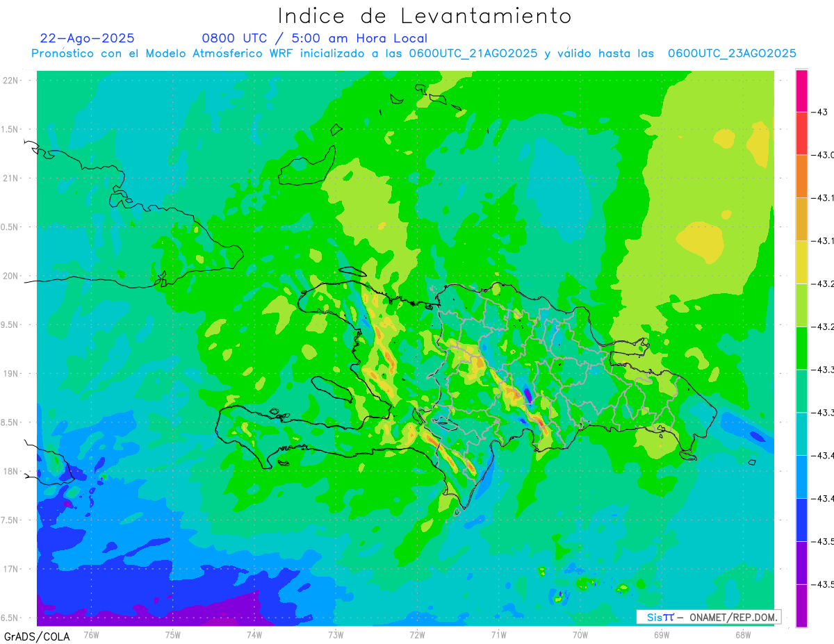Click the '0.5N' latitude axis label
The height and width of the screenshot is (644, 834).
coord(10,227)
